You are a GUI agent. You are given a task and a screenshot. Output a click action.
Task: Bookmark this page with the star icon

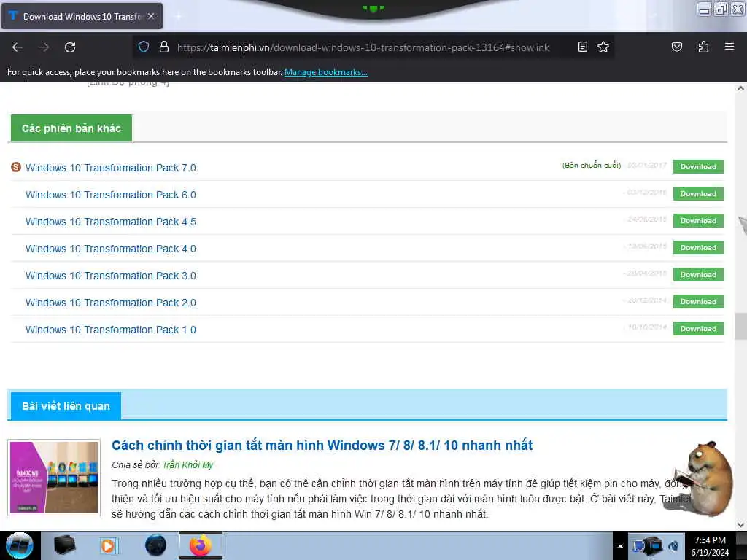603,47
